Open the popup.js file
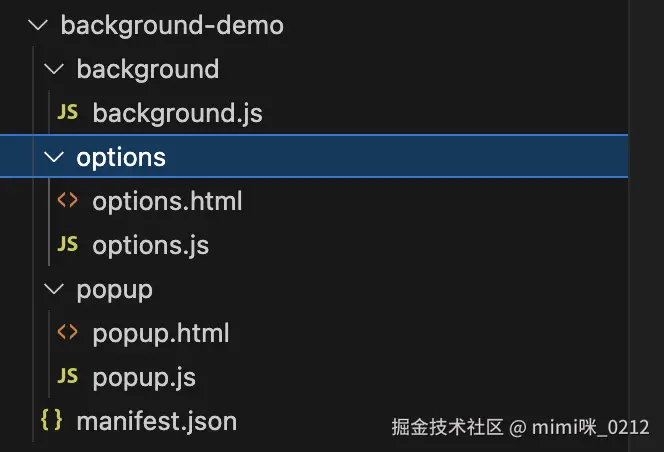This screenshot has width=664, height=452. [x=144, y=377]
